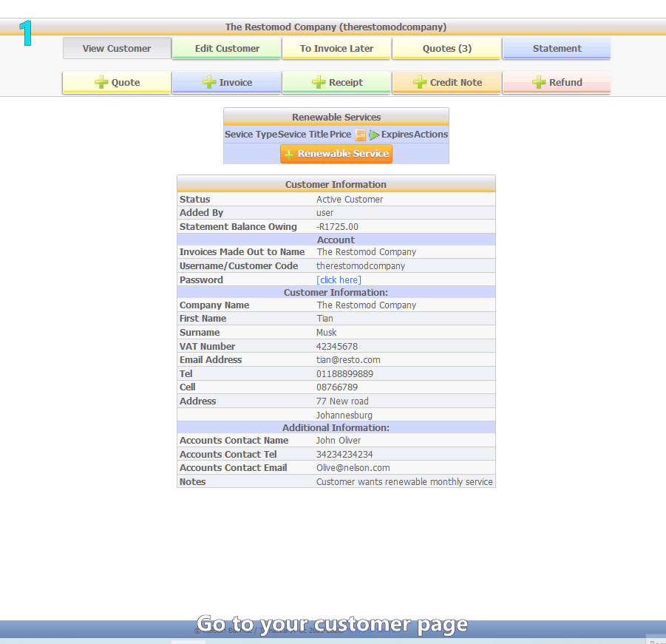The width and height of the screenshot is (666, 644).
Task: Open the Edit Customer tab
Action: coord(227,48)
